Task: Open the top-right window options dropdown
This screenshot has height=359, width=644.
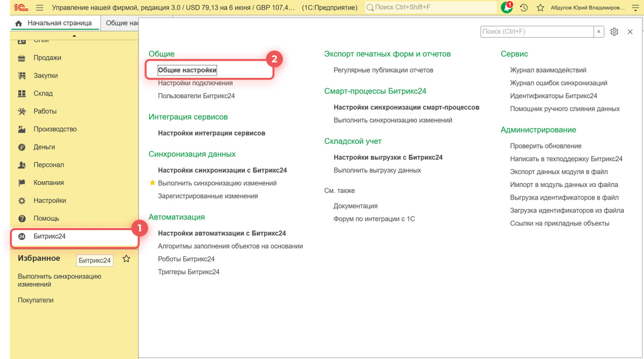Action: (x=635, y=8)
